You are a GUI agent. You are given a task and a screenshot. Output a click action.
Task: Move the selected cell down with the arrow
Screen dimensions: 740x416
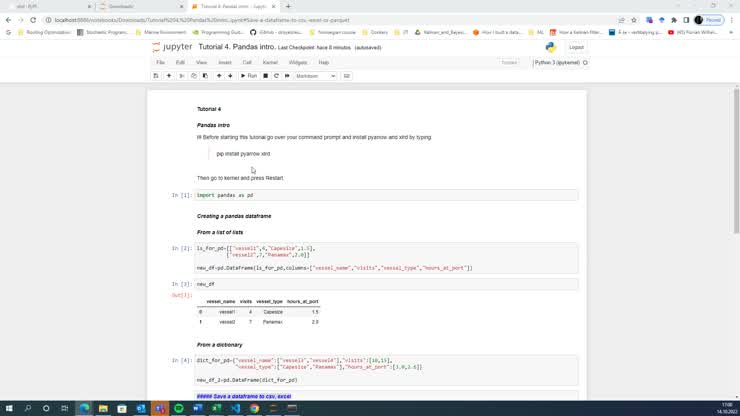pyautogui.click(x=230, y=76)
